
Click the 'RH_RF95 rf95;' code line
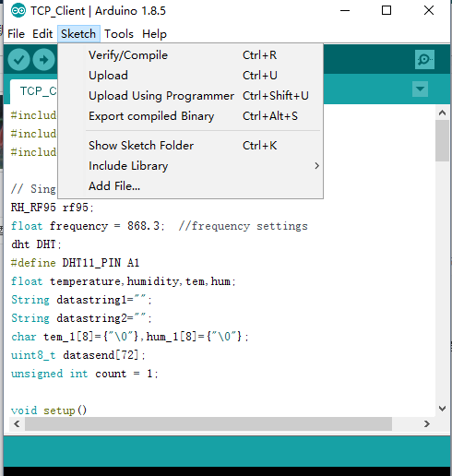pos(53,208)
